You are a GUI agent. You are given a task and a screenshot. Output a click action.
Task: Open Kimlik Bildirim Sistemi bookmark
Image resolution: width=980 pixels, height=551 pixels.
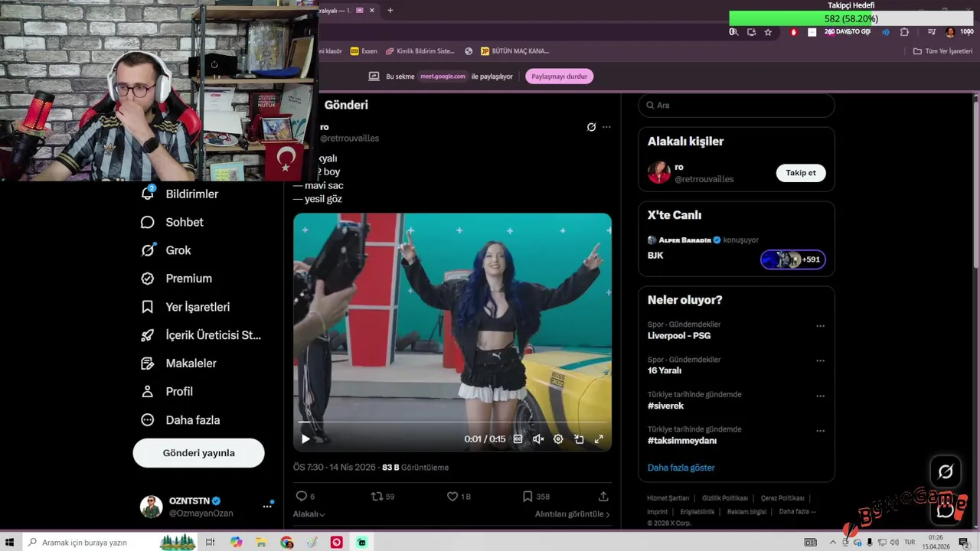tap(420, 51)
